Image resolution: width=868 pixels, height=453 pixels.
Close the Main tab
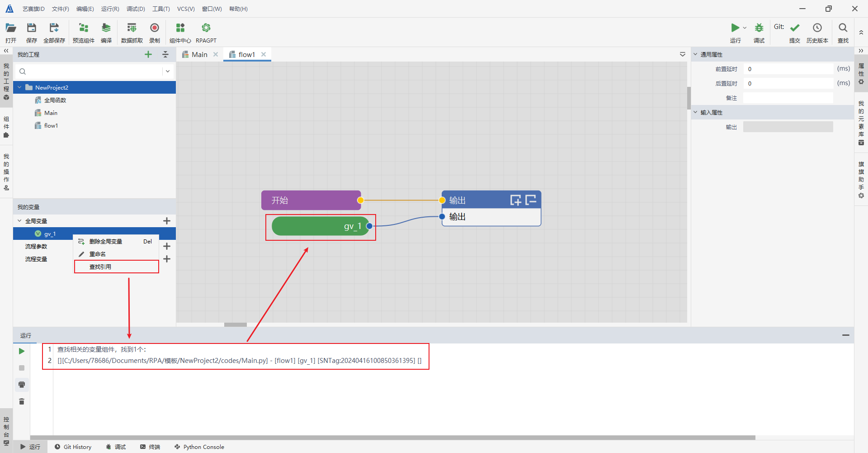[x=216, y=54]
